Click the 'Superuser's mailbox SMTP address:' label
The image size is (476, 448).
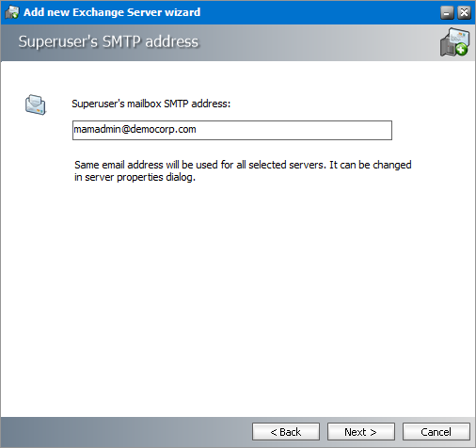151,104
